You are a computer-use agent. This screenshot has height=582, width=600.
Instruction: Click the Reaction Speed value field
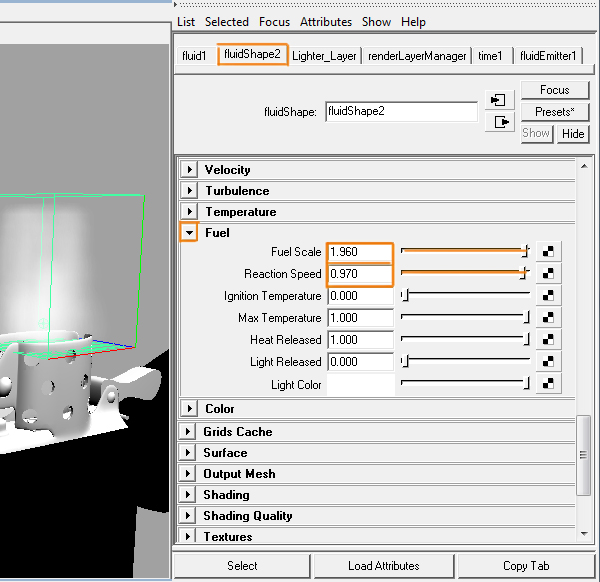tap(360, 274)
